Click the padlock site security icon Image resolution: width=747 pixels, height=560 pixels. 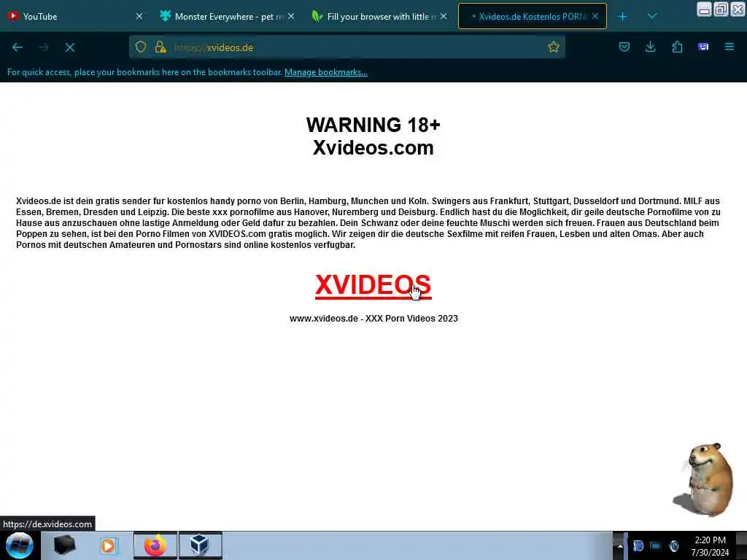(160, 47)
